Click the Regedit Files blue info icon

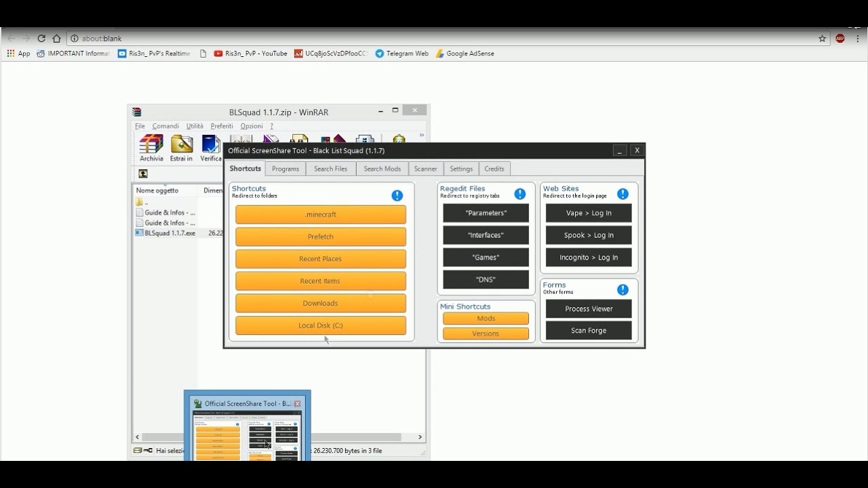520,194
